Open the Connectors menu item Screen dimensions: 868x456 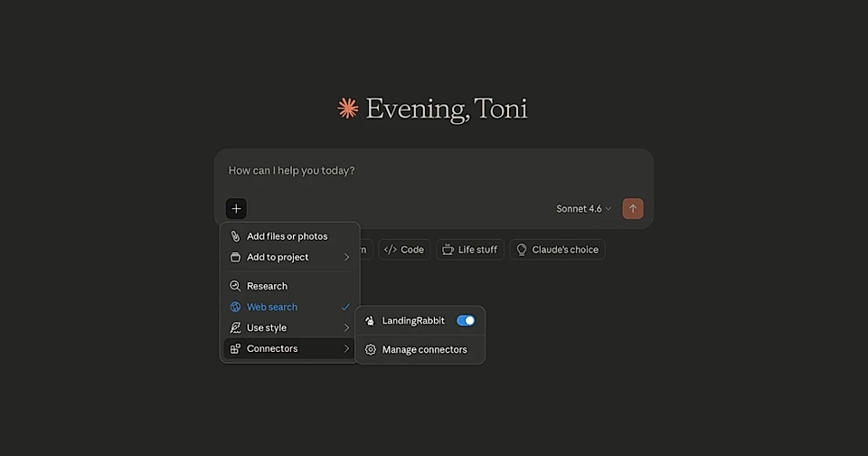(289, 348)
